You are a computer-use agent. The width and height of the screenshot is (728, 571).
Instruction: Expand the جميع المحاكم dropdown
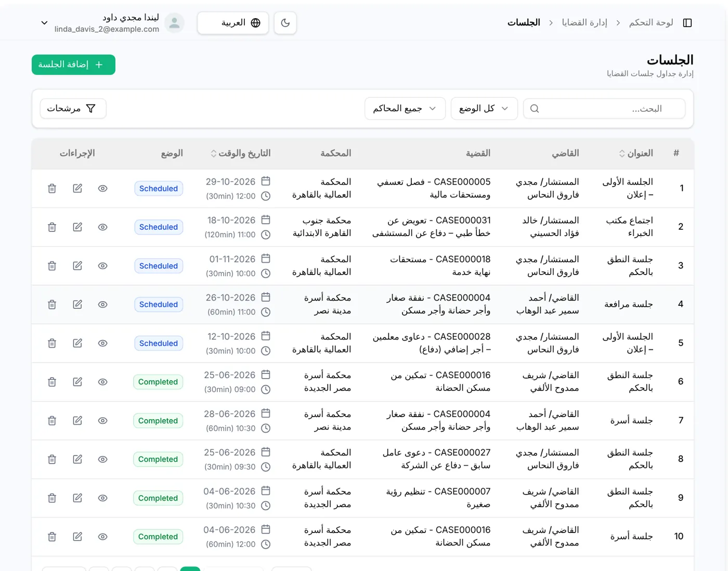coord(405,108)
